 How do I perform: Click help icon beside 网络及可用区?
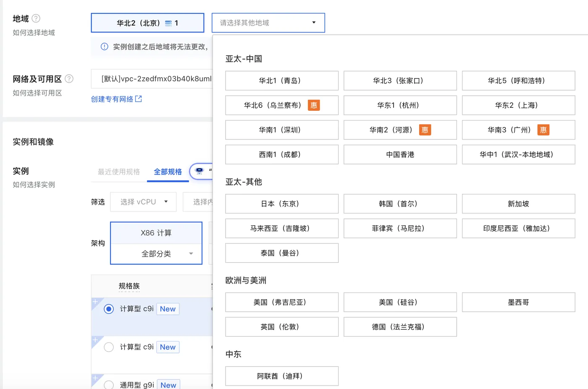[x=69, y=79]
